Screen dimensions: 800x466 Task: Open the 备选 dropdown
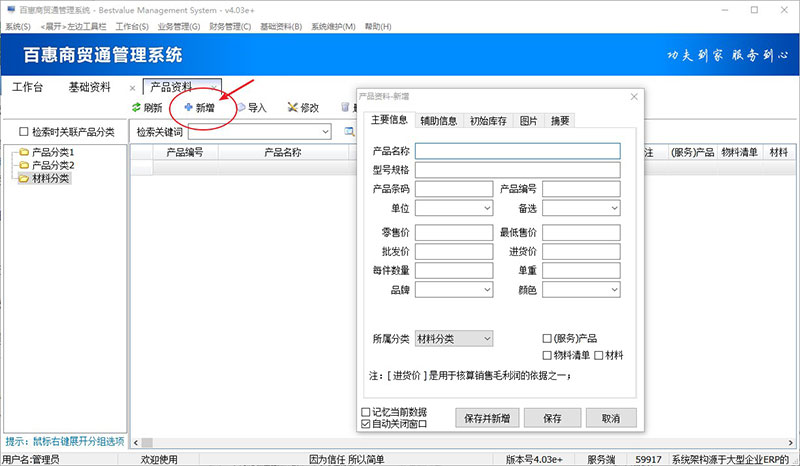point(614,208)
